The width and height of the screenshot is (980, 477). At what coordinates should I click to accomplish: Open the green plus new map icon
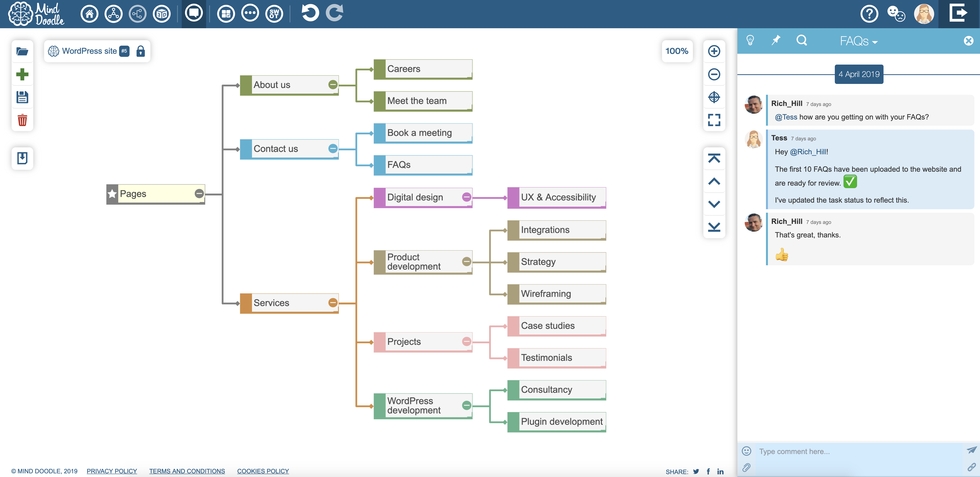22,74
